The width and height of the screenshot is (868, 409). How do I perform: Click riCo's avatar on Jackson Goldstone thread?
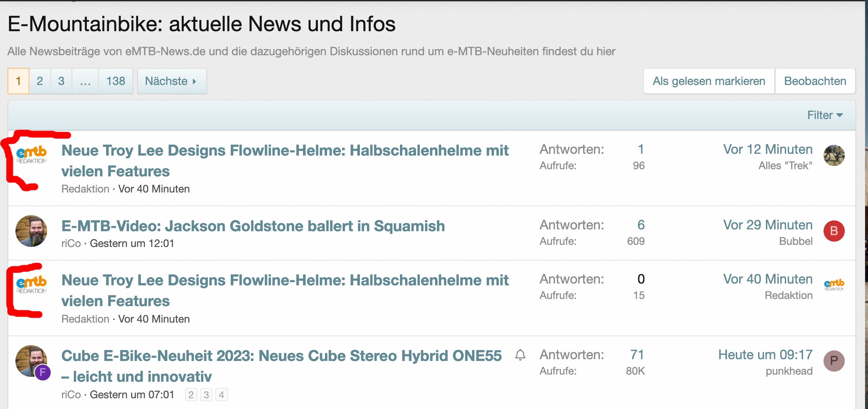click(31, 231)
